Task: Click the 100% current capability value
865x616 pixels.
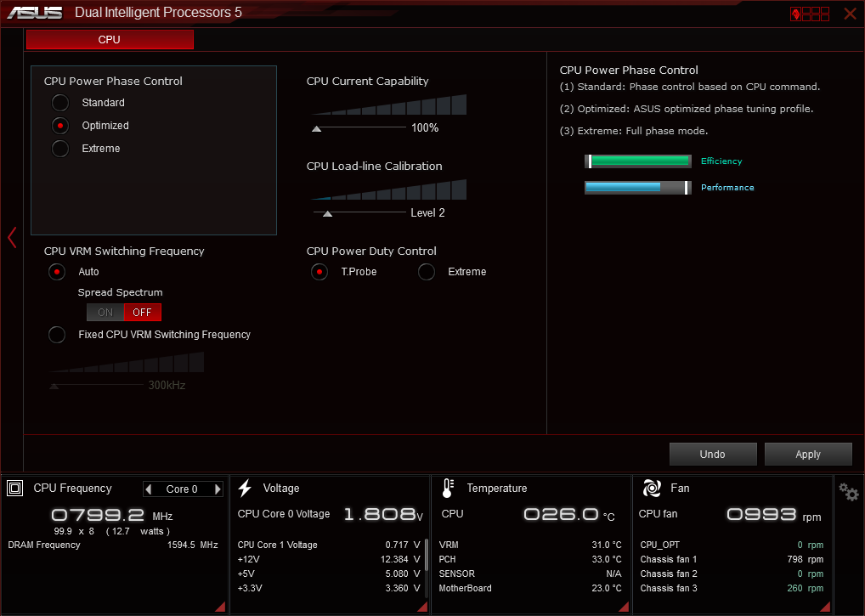Action: click(425, 128)
